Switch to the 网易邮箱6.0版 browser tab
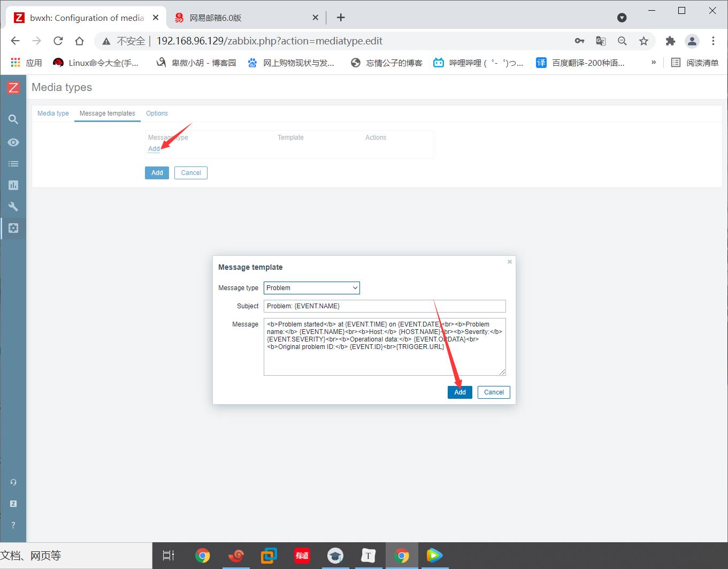The width and height of the screenshot is (728, 569). (247, 18)
